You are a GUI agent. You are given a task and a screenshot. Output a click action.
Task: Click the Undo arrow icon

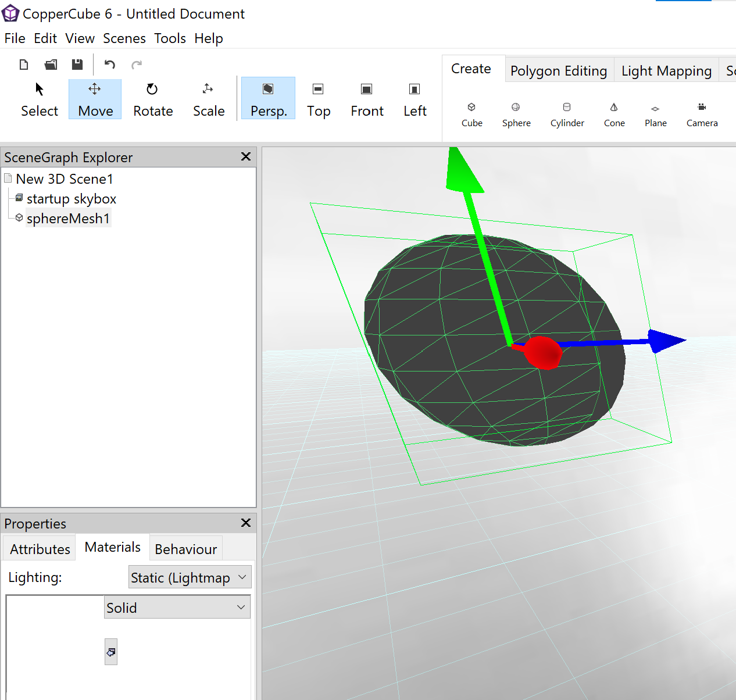click(110, 65)
